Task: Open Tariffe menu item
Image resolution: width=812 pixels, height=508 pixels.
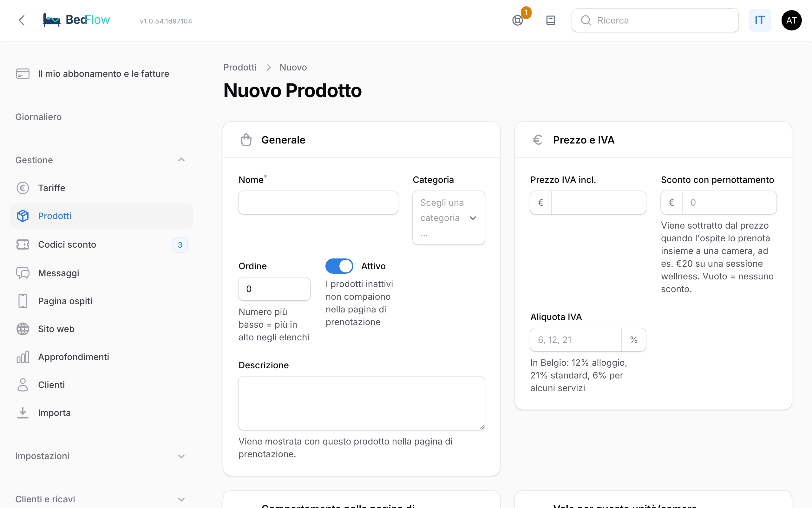Action: coord(101,188)
